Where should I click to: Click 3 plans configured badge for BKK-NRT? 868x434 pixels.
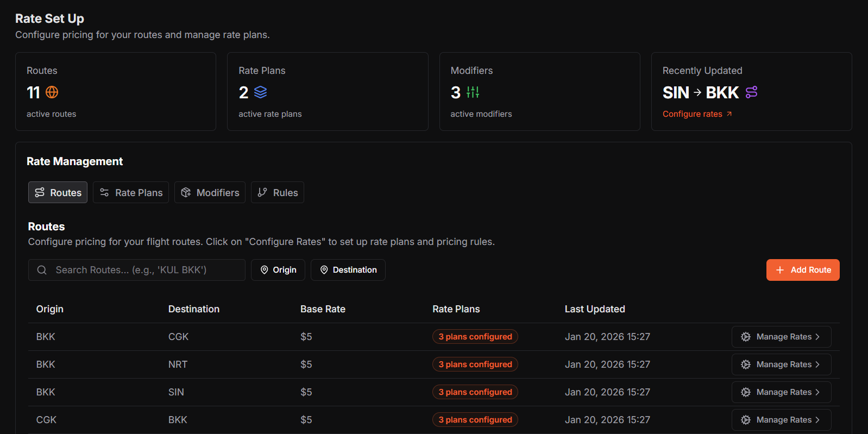click(475, 364)
